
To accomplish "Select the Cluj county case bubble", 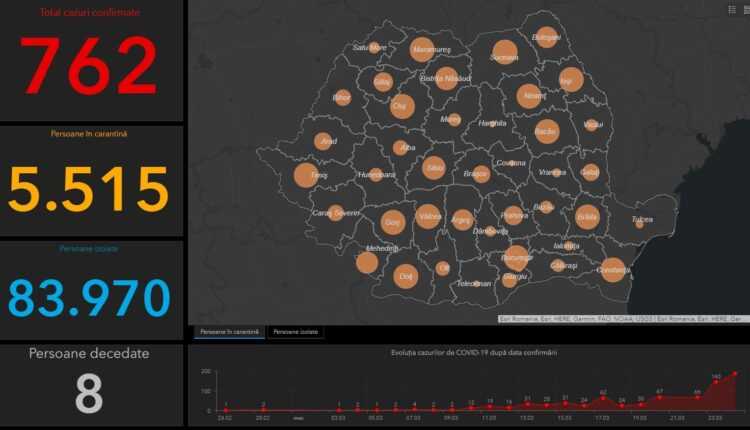I will (x=402, y=106).
